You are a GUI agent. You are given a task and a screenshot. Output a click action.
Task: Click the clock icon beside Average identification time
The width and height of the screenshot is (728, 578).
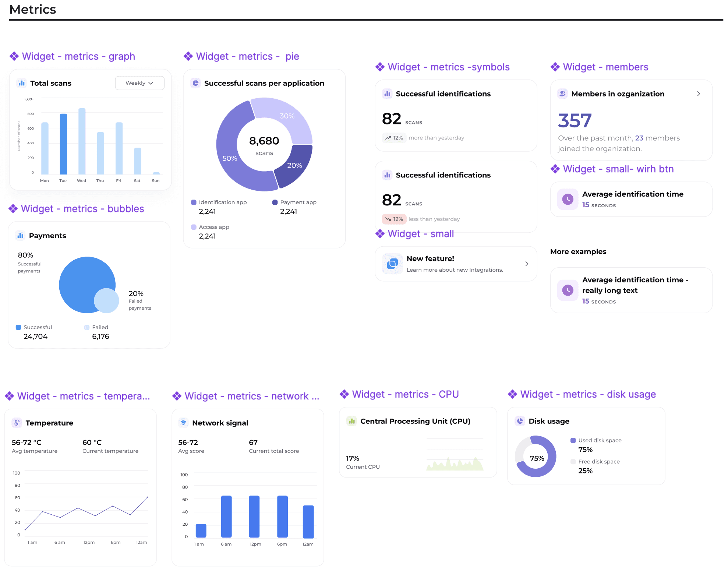click(568, 199)
